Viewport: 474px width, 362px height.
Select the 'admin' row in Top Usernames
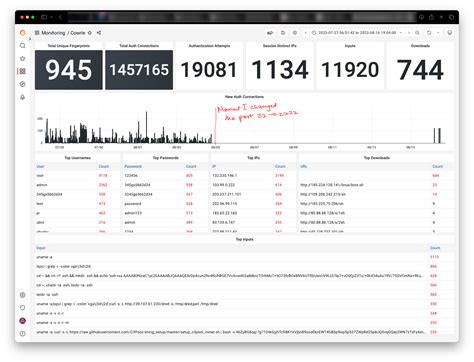[77, 185]
